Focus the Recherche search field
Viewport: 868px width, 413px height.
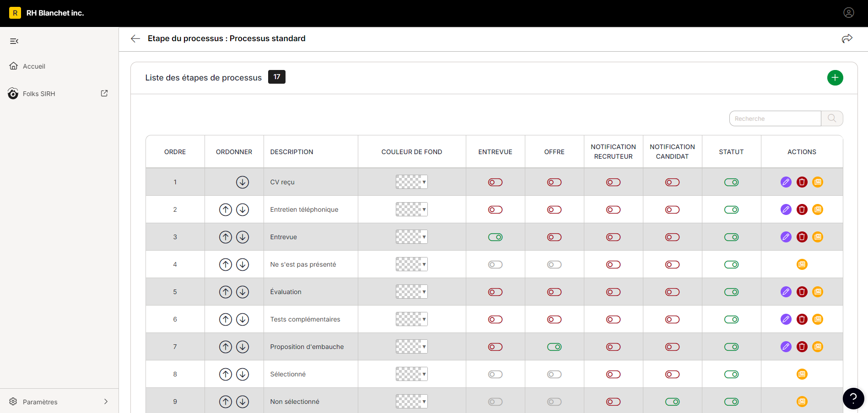(x=775, y=118)
